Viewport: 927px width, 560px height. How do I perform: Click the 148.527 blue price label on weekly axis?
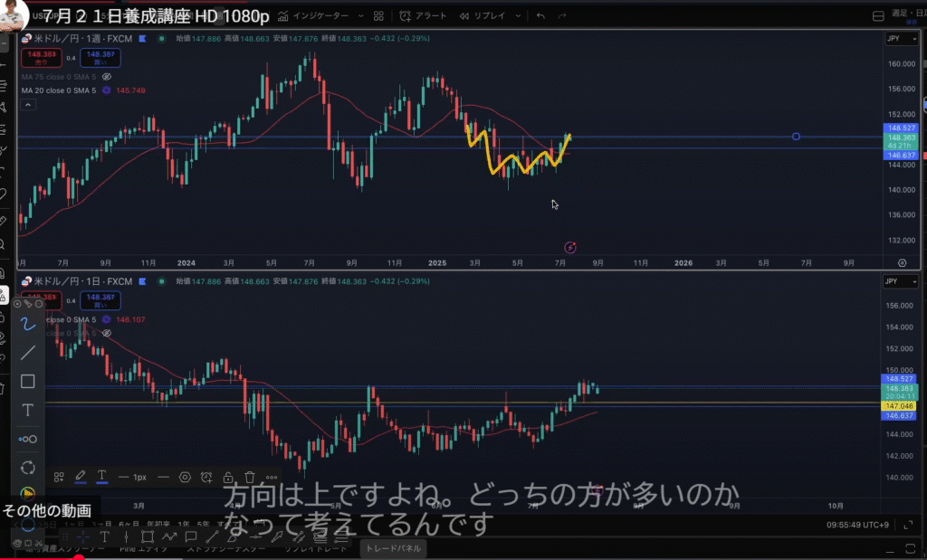tap(901, 128)
